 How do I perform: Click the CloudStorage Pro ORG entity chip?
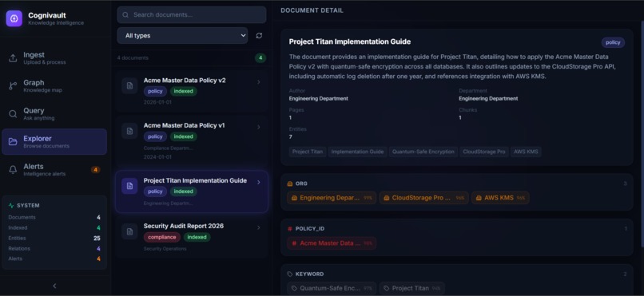coord(423,198)
